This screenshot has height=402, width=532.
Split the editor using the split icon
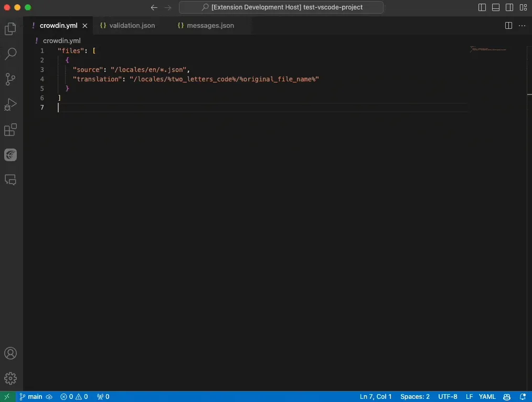click(x=508, y=25)
